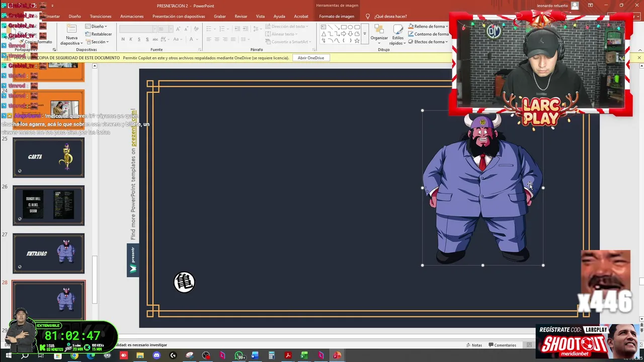Select the star shape in shapes gallery
Screen dimensions: 644x362
pyautogui.click(x=357, y=41)
